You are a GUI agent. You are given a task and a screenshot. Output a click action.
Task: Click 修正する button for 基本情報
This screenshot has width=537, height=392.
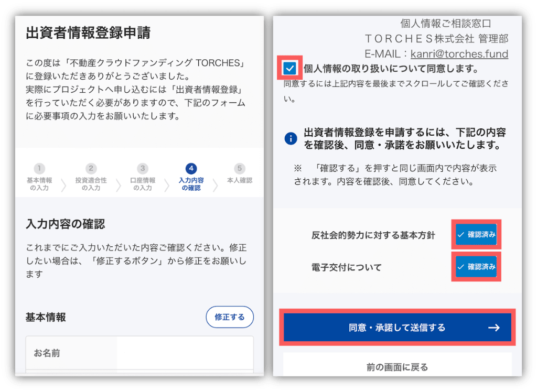tap(230, 317)
